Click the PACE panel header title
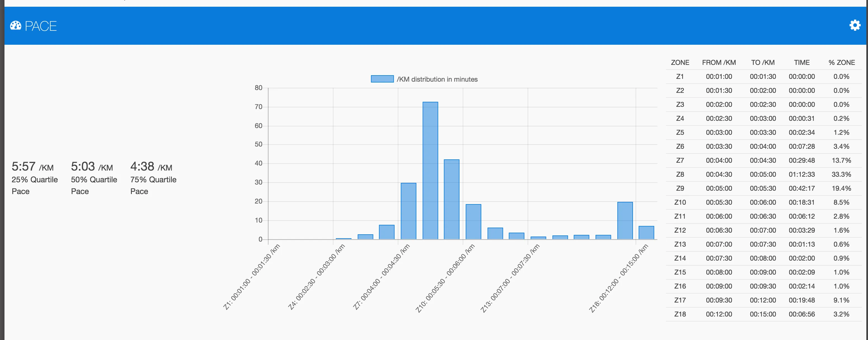This screenshot has height=340, width=868. [41, 26]
